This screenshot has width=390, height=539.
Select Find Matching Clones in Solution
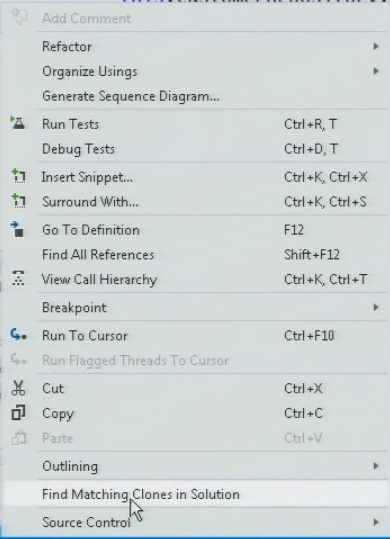tap(196, 494)
